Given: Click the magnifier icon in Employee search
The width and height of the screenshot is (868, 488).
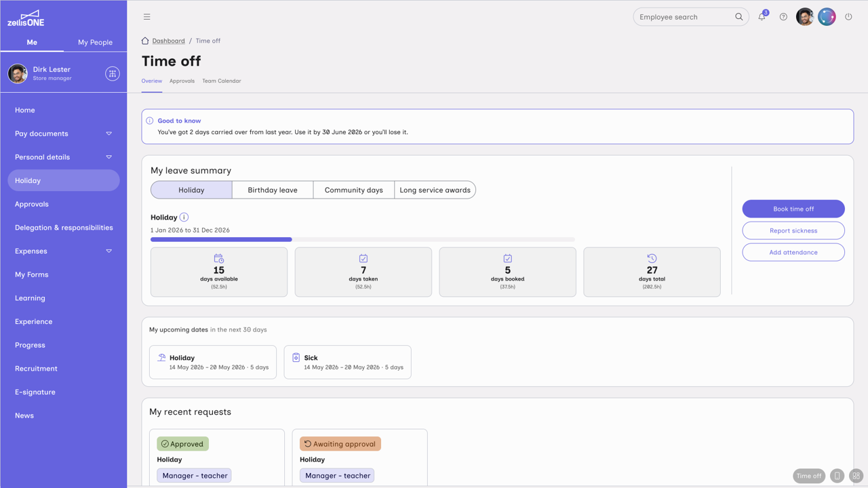Looking at the screenshot, I should 739,17.
